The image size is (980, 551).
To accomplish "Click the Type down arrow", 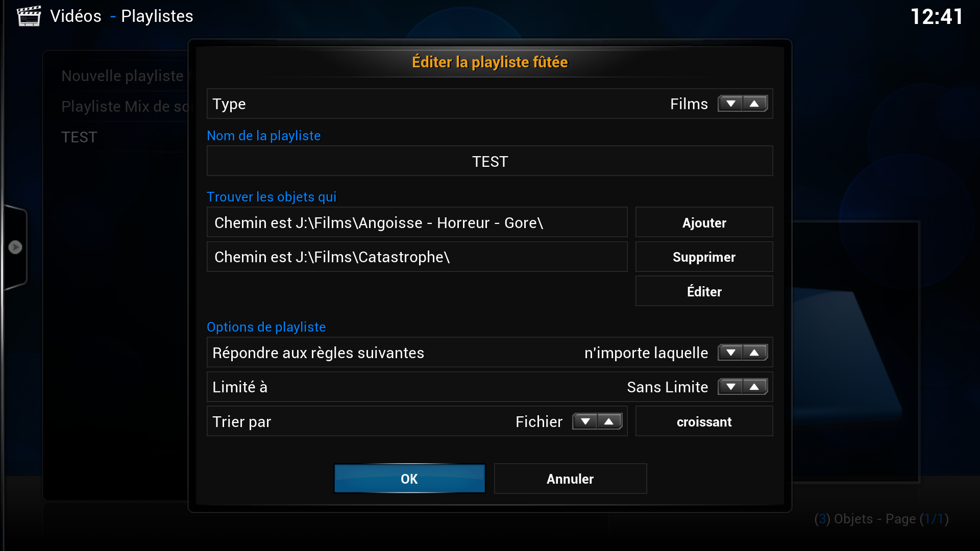I will [x=730, y=104].
